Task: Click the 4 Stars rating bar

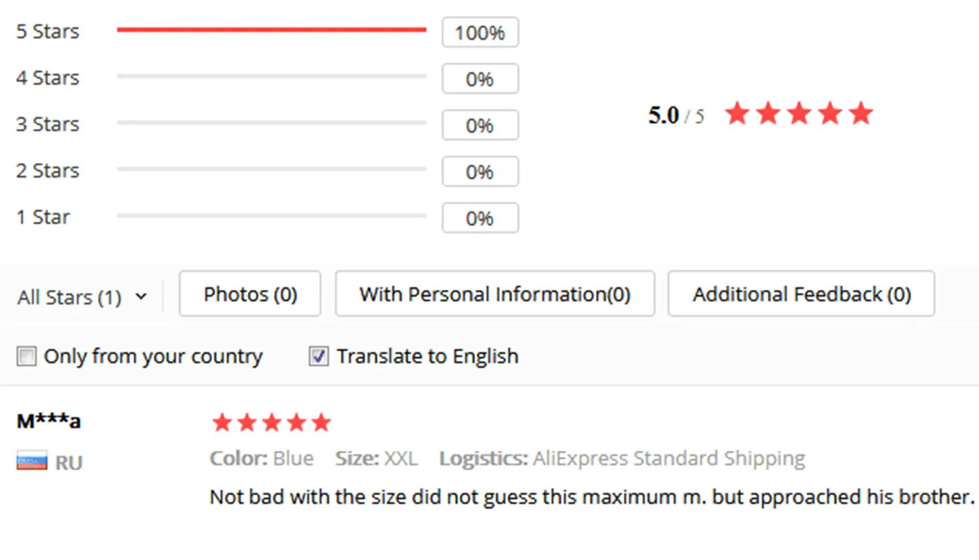Action: pos(271,76)
